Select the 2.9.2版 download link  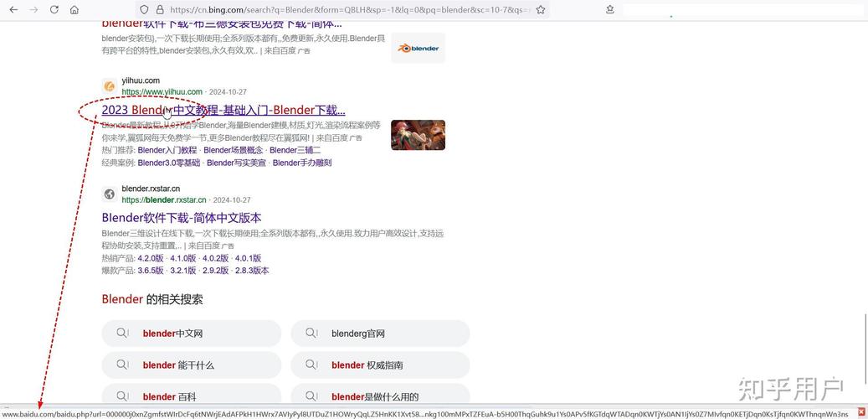coord(216,271)
